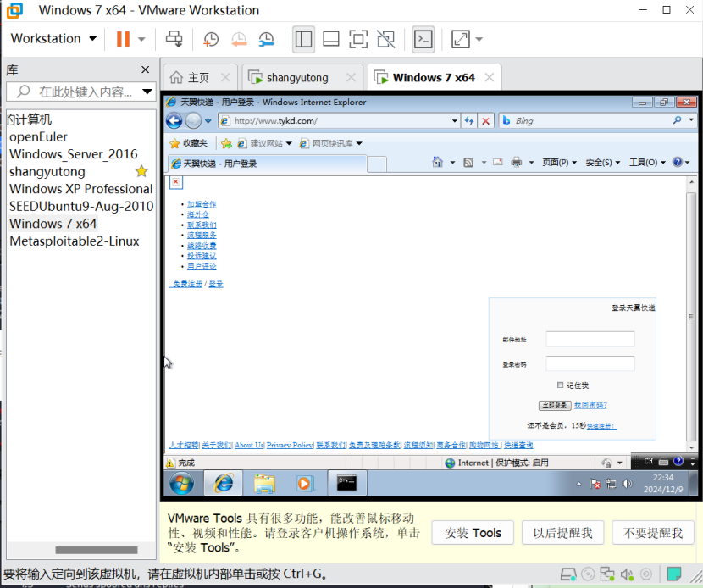Take a snapshot using the clock-plus icon
This screenshot has width=703, height=588.
click(210, 39)
